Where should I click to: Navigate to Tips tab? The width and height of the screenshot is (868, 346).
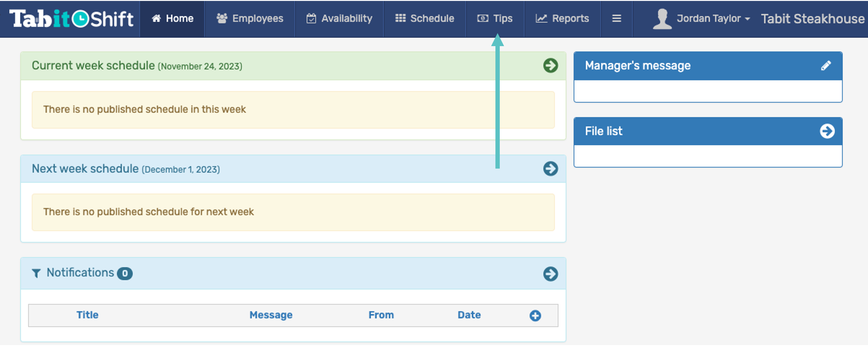tap(495, 18)
